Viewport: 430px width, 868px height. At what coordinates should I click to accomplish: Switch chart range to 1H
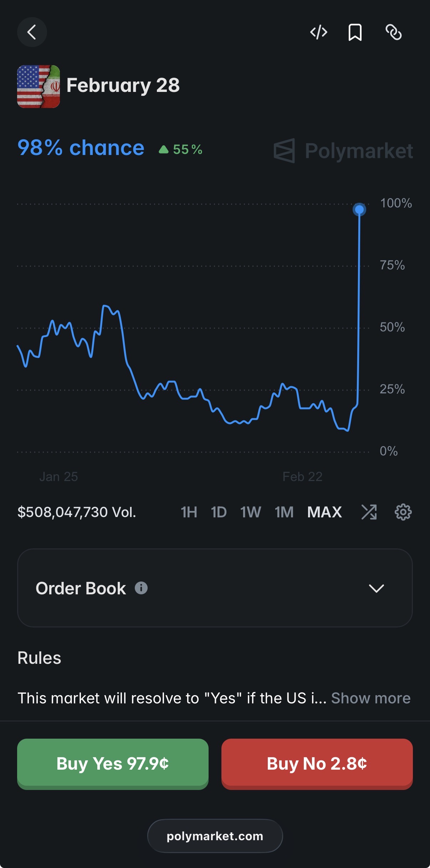[189, 512]
